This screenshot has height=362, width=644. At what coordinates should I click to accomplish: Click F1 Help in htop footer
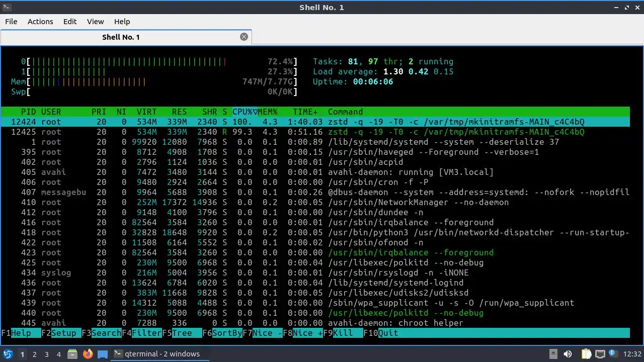pyautogui.click(x=21, y=333)
